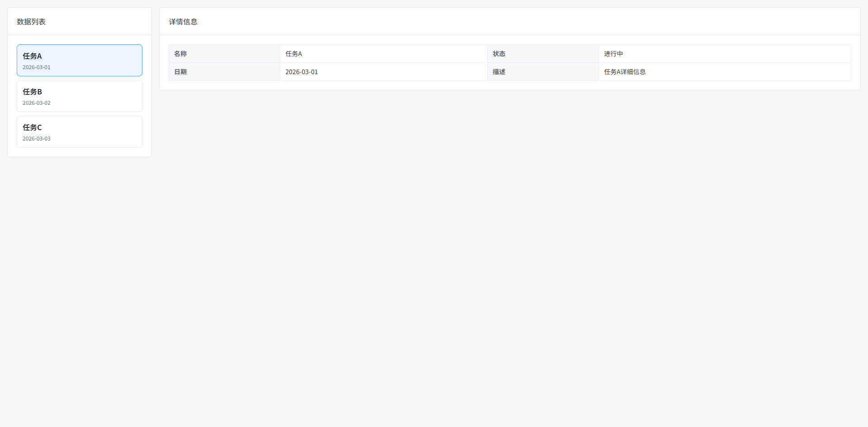This screenshot has width=868, height=427.
Task: Click the 详情信息 panel heading
Action: 183,22
